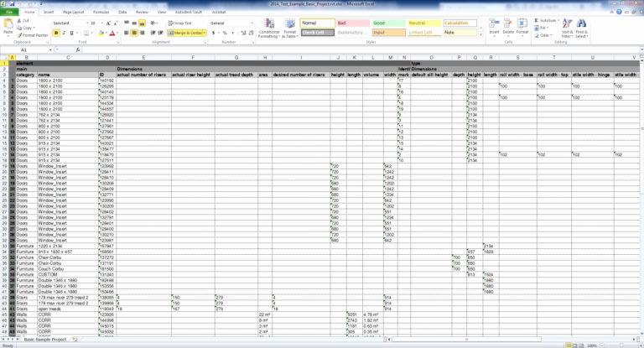644x348 pixels.
Task: Click Increase Decimal icon
Action: point(243,33)
